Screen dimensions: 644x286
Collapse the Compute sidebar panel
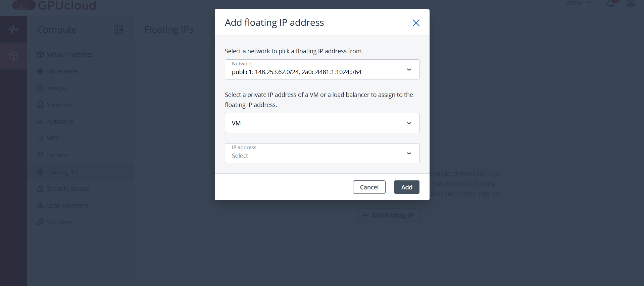pos(119,30)
